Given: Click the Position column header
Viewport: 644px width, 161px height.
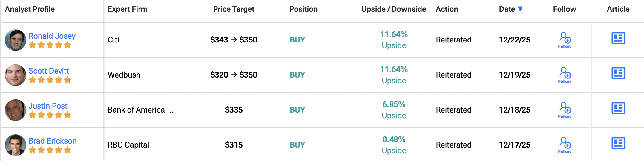Looking at the screenshot, I should pyautogui.click(x=303, y=9).
